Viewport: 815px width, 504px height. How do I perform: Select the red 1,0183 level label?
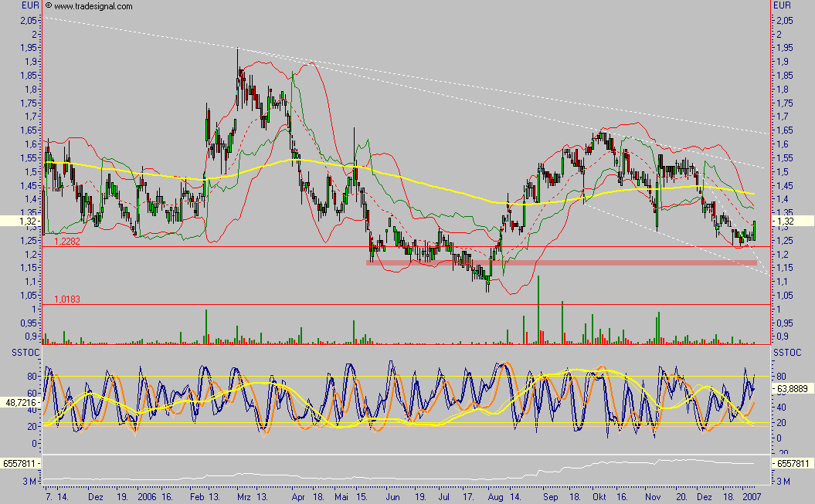67,299
